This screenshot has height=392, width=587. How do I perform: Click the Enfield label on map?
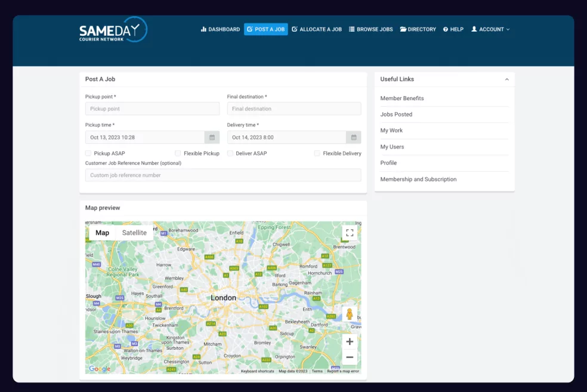(236, 233)
